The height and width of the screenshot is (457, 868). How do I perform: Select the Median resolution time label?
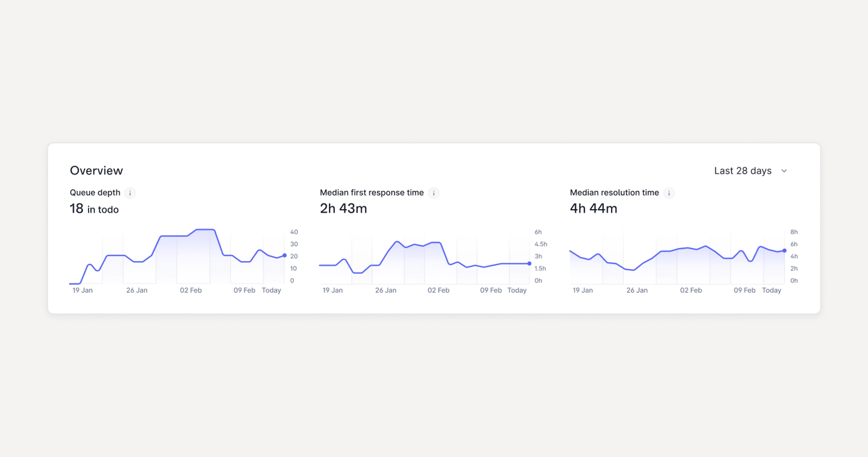tap(614, 192)
